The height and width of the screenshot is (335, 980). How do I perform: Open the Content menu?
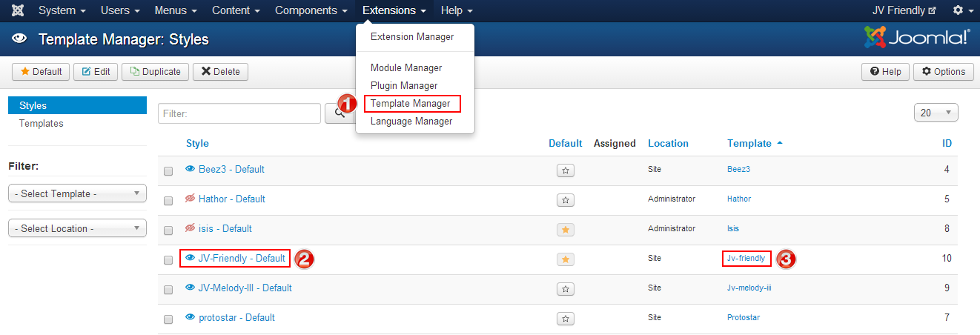click(236, 10)
